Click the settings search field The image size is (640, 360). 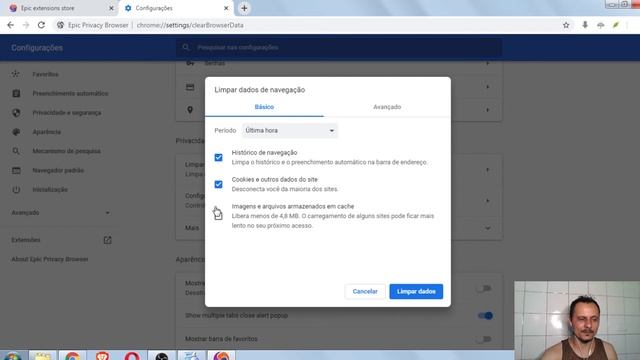coord(339,48)
